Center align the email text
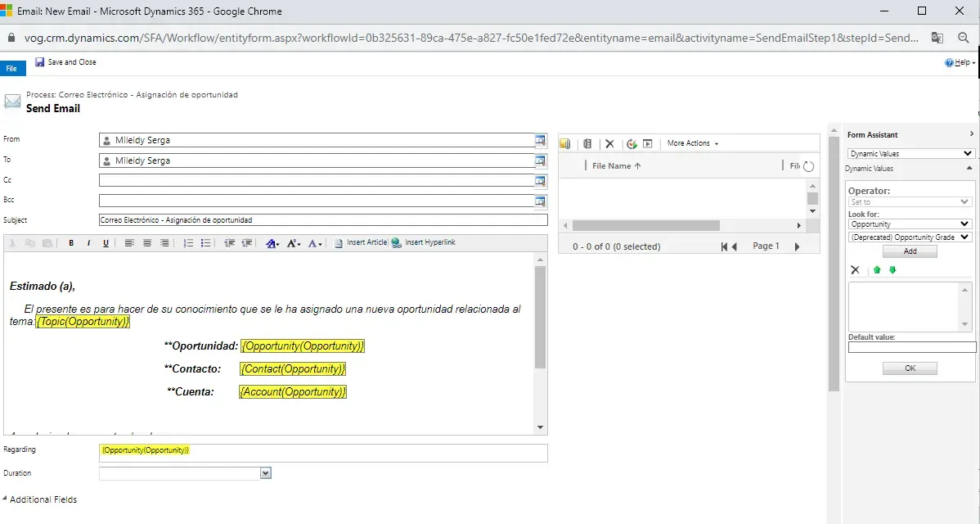This screenshot has width=980, height=524. pyautogui.click(x=147, y=243)
